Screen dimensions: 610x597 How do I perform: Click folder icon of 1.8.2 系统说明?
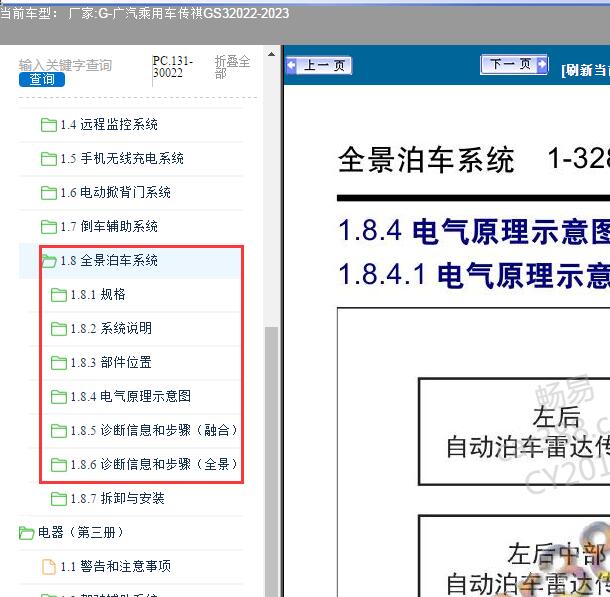(x=59, y=329)
